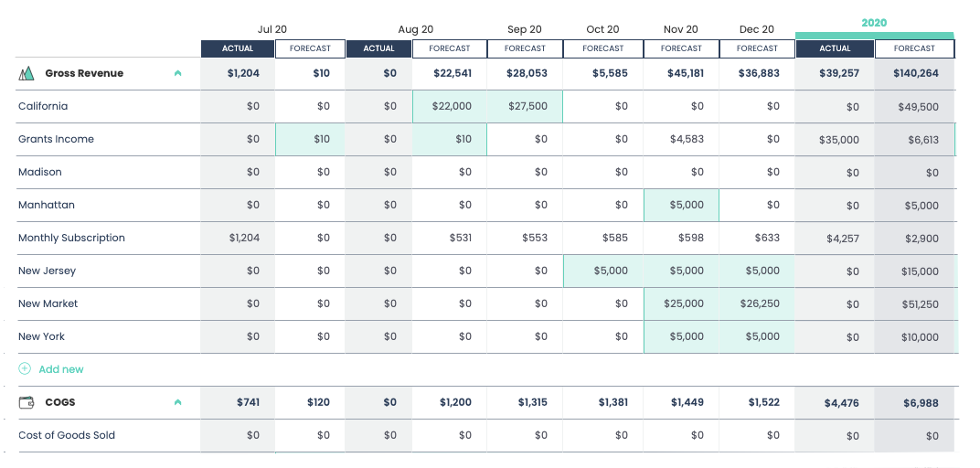Click the Add new link

tap(61, 369)
